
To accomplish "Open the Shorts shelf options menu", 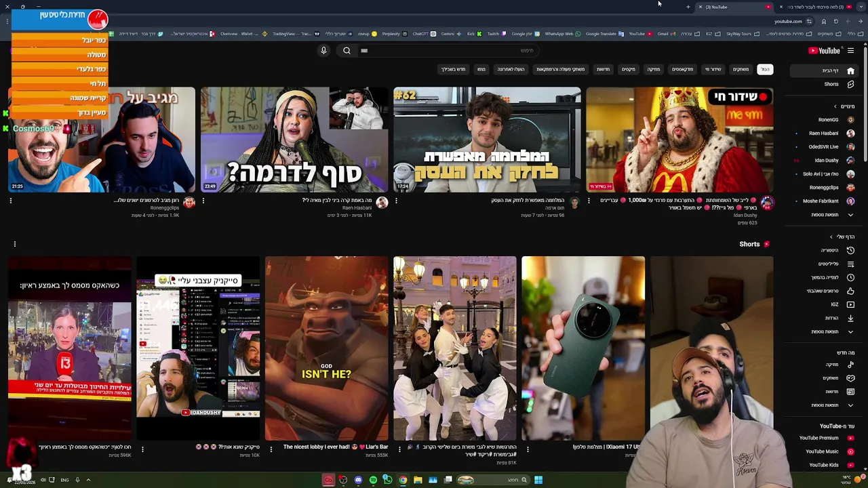I will [x=14, y=244].
